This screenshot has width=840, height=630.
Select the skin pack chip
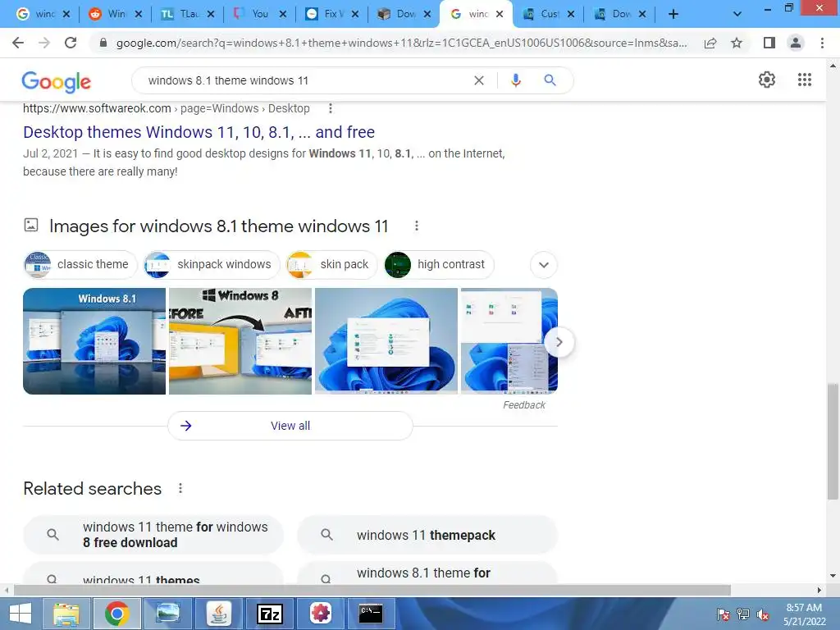click(331, 265)
